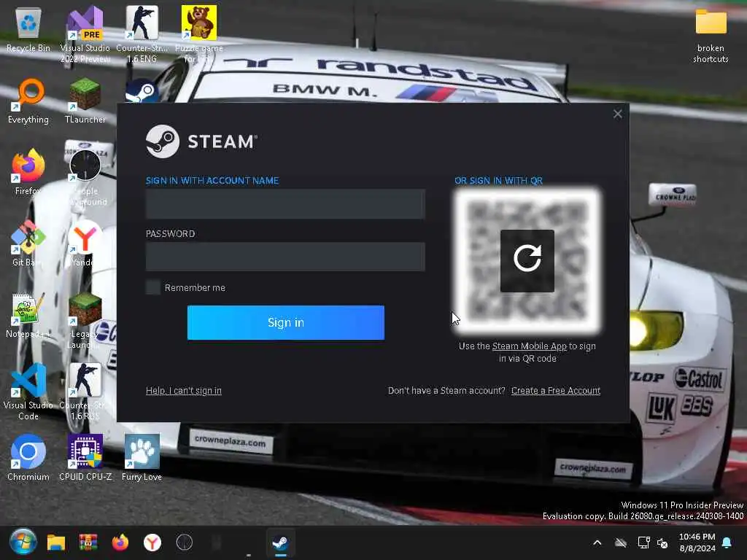This screenshot has width=747, height=560.
Task: Click the network status tray icon
Action: click(x=643, y=542)
